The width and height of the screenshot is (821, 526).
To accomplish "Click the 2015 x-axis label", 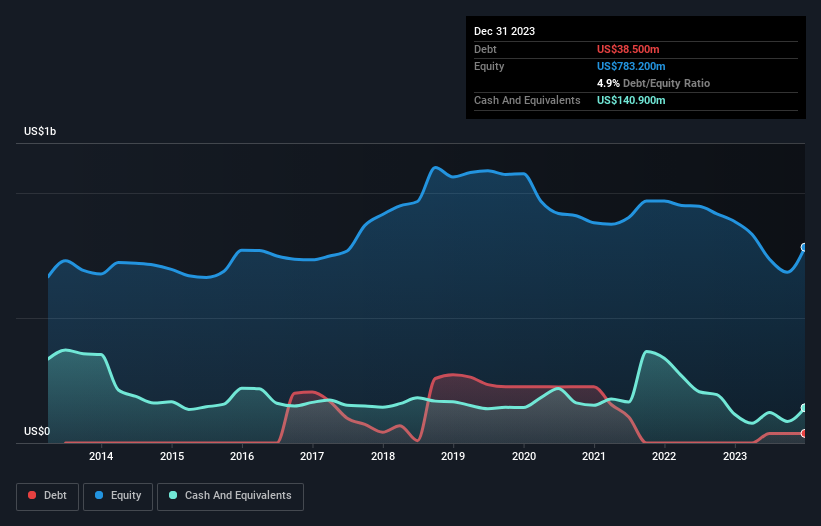I will (x=172, y=456).
